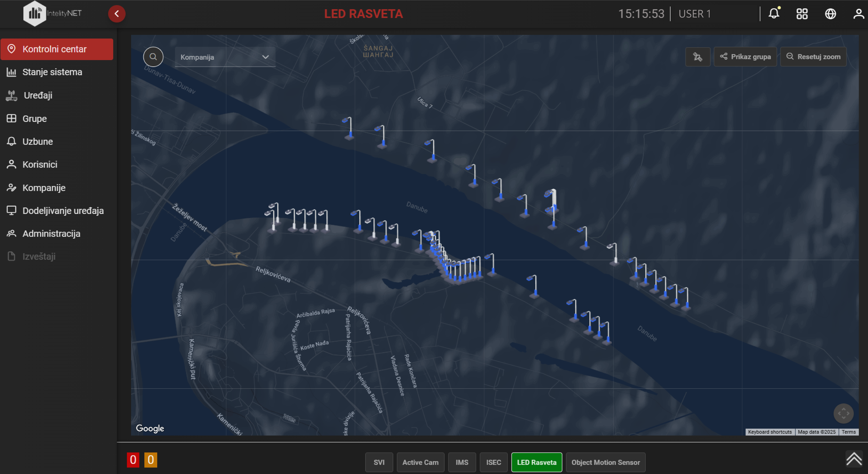Click the Kompanije icon in sidebar
The width and height of the screenshot is (868, 474).
point(11,188)
